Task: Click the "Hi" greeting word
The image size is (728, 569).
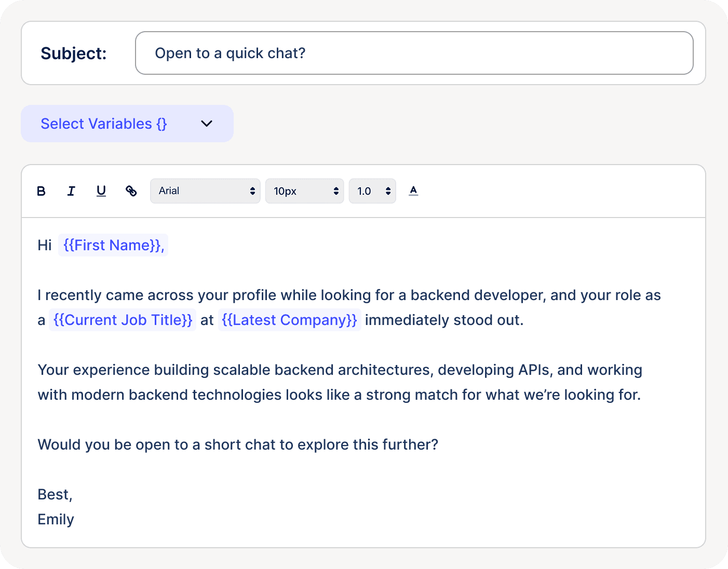Action: [x=45, y=245]
